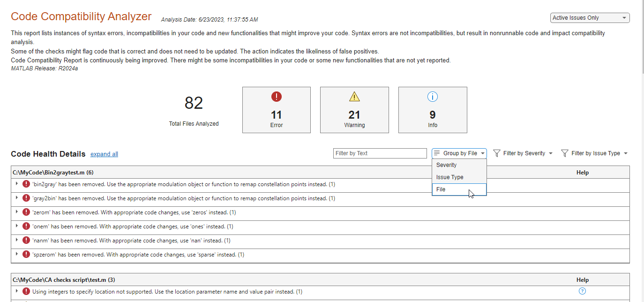Click the yellow Warning triangle icon
The height and width of the screenshot is (302, 644).
pos(354,97)
